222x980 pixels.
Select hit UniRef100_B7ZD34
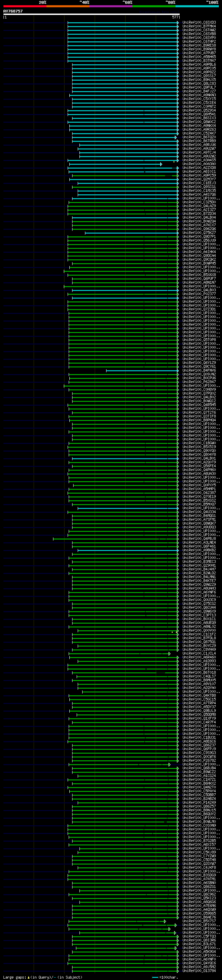[199, 213]
